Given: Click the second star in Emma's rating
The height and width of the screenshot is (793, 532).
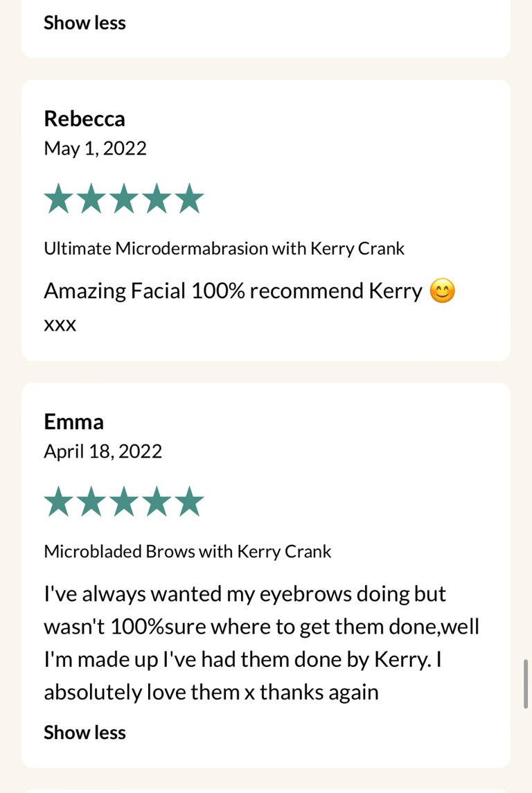Looking at the screenshot, I should tap(91, 503).
